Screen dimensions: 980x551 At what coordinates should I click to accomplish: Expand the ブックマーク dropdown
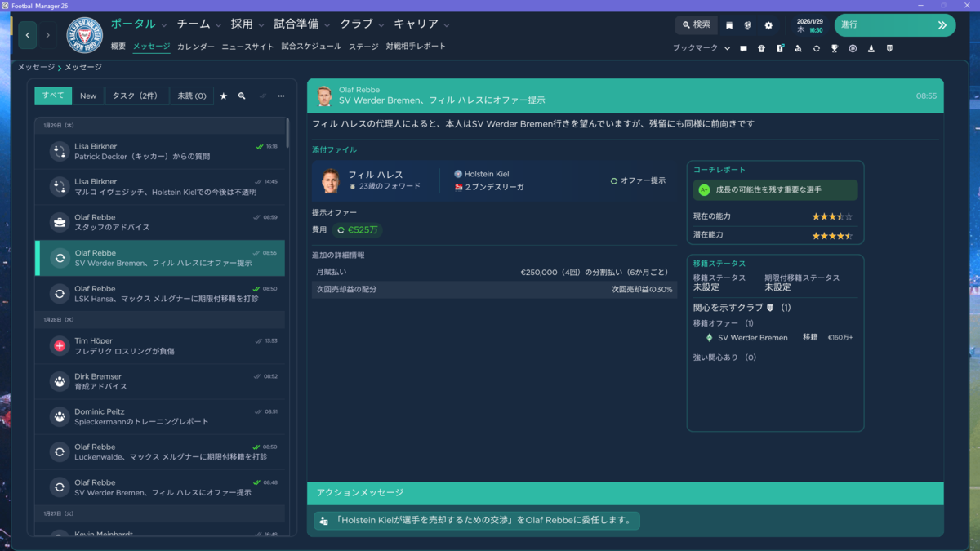click(x=702, y=48)
